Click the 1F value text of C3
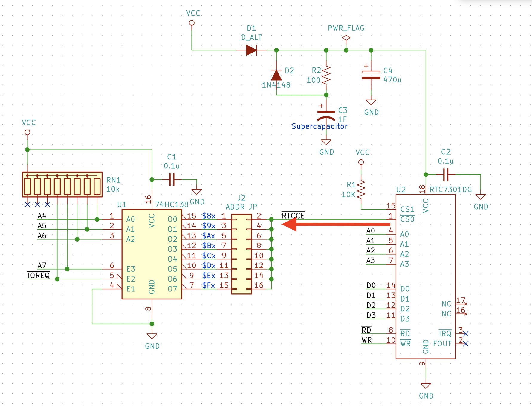This screenshot has width=532, height=409. pos(342,119)
